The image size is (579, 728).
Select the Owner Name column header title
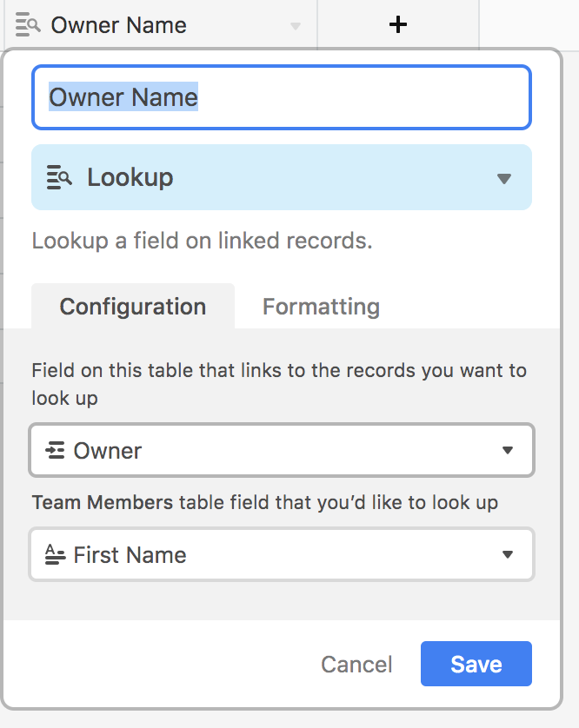[118, 25]
